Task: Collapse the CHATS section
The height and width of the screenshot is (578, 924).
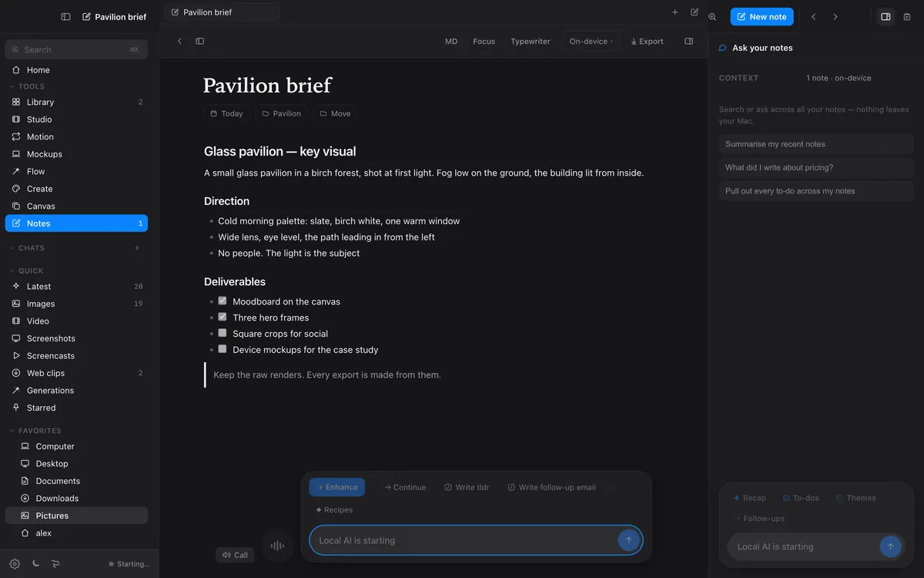Action: [x=27, y=248]
